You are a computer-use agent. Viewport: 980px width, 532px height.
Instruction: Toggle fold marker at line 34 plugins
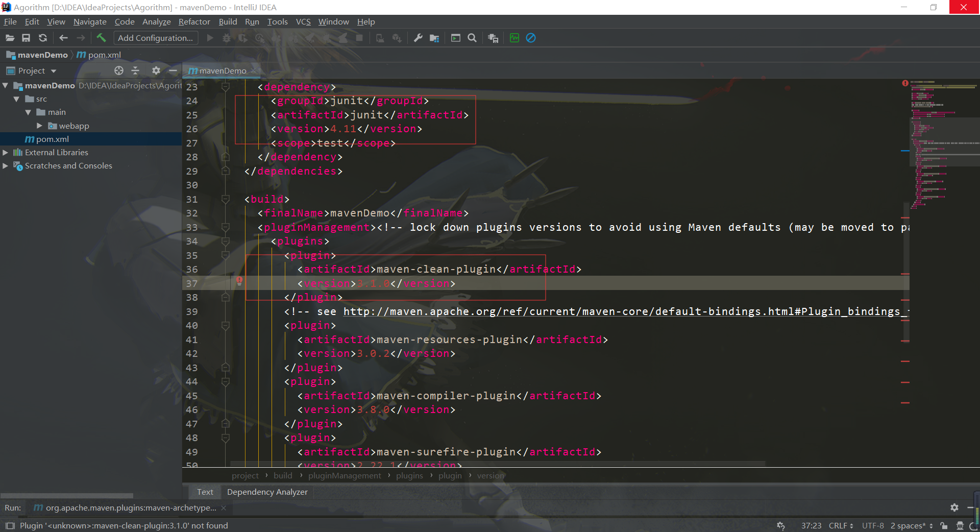[x=225, y=241]
